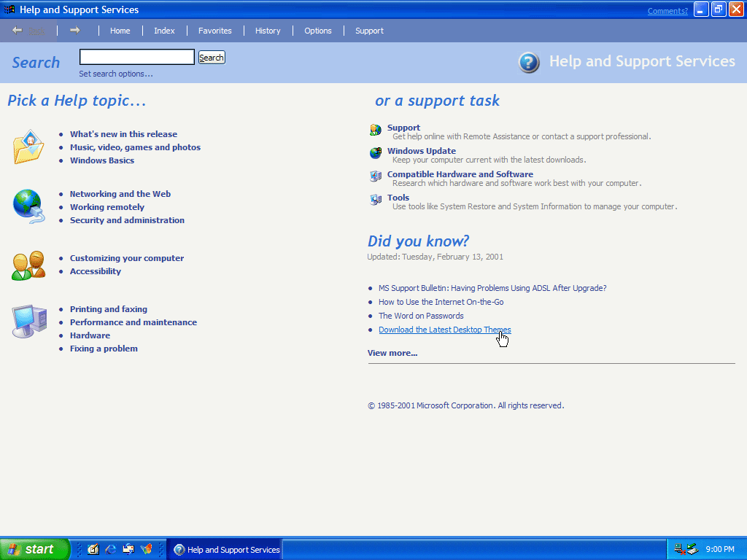Viewport: 747px width, 560px height.
Task: Open Fixing a problem topic
Action: tap(104, 349)
